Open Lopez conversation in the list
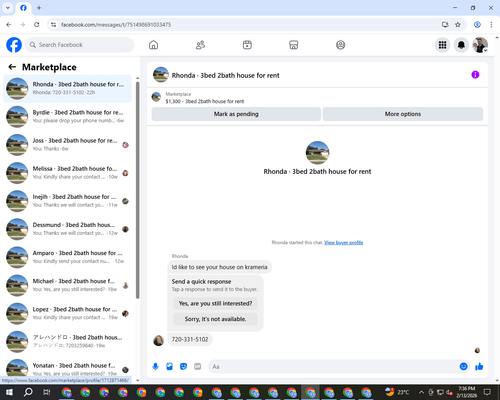Screen dimensions: 500x400 click(67, 313)
